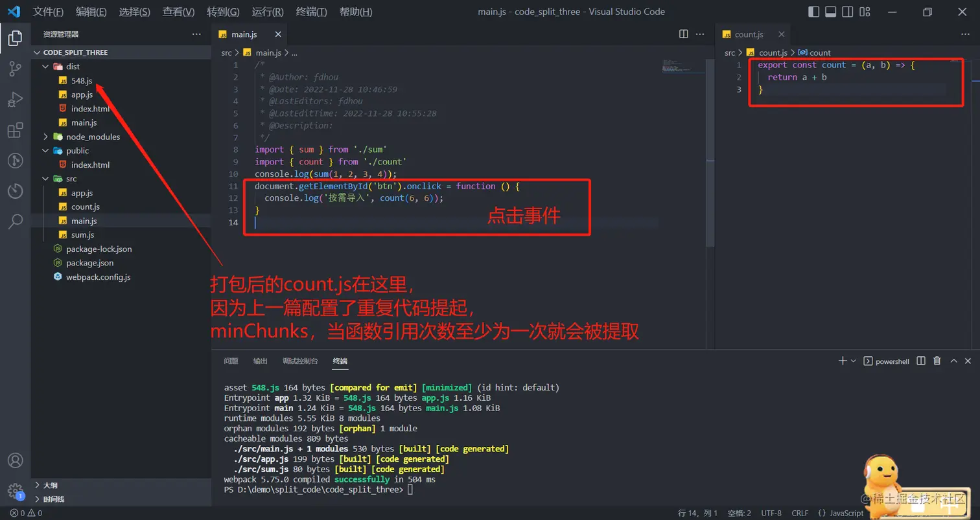Open the terminal launch profile dropdown arrow
Viewport: 980px width, 520px height.
click(853, 361)
